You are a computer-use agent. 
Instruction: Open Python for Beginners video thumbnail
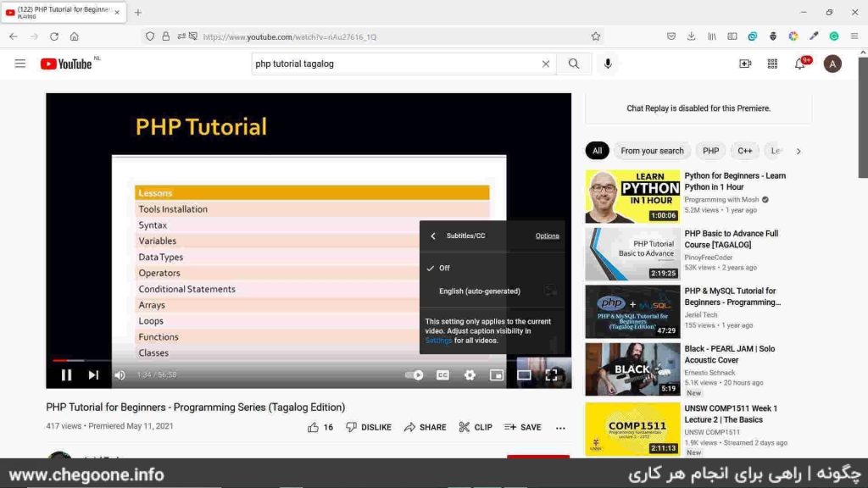pos(632,197)
